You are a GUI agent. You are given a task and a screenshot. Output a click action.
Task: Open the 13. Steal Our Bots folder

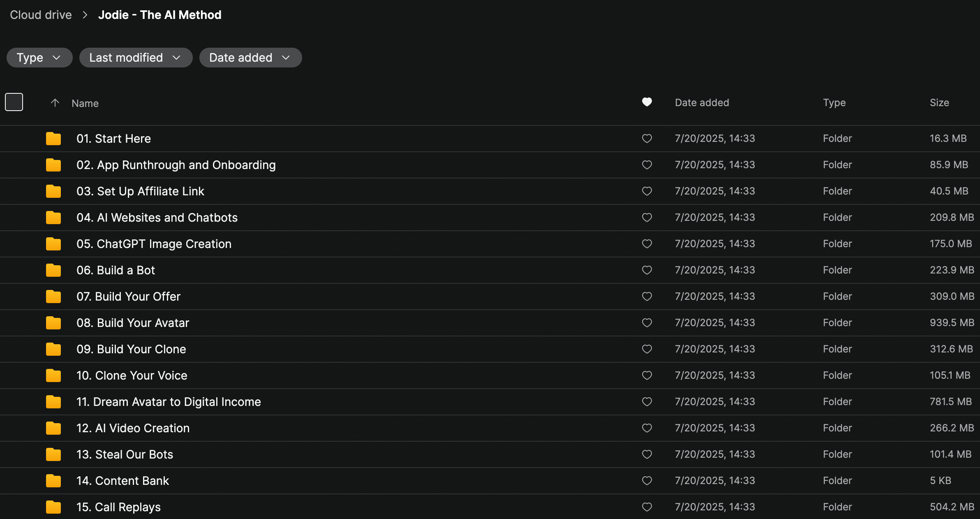(x=125, y=454)
